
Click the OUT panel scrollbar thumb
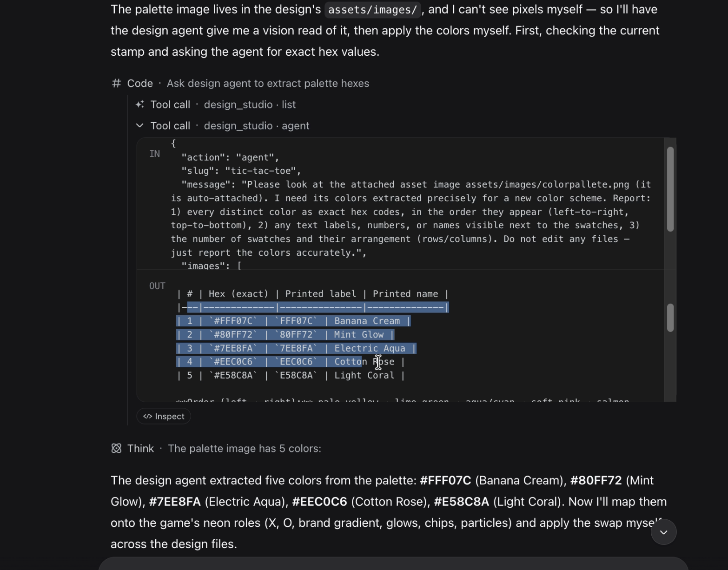click(x=670, y=318)
